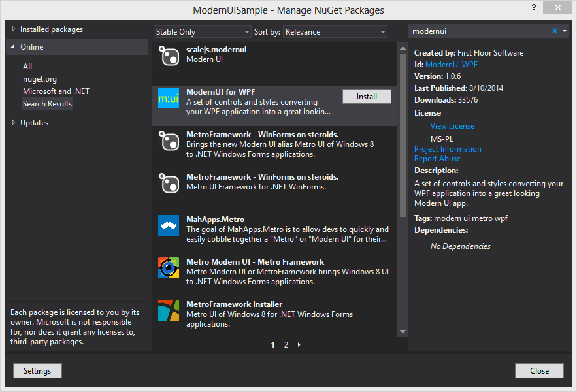Focus the modernui search field
Viewport: 577px width, 392px height.
(x=479, y=31)
